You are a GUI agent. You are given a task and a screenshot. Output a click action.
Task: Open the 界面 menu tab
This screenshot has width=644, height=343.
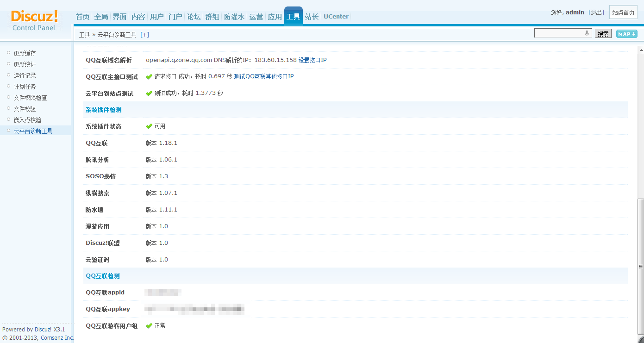(120, 17)
